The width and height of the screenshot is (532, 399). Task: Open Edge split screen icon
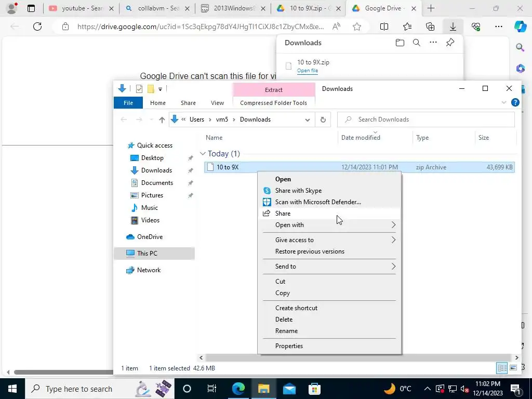[384, 26]
